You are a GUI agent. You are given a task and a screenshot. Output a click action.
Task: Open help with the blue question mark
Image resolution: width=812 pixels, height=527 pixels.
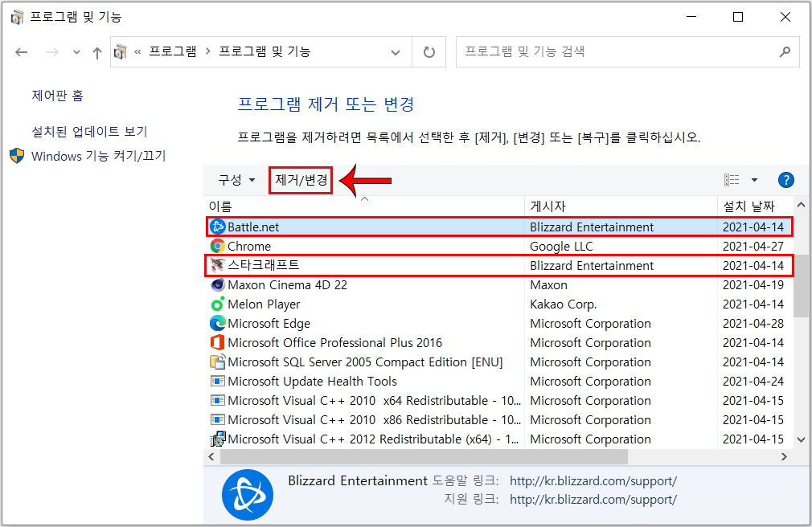785,180
